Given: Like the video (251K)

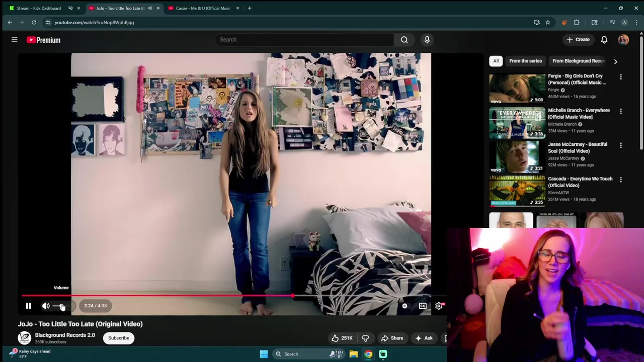Looking at the screenshot, I should (342, 338).
